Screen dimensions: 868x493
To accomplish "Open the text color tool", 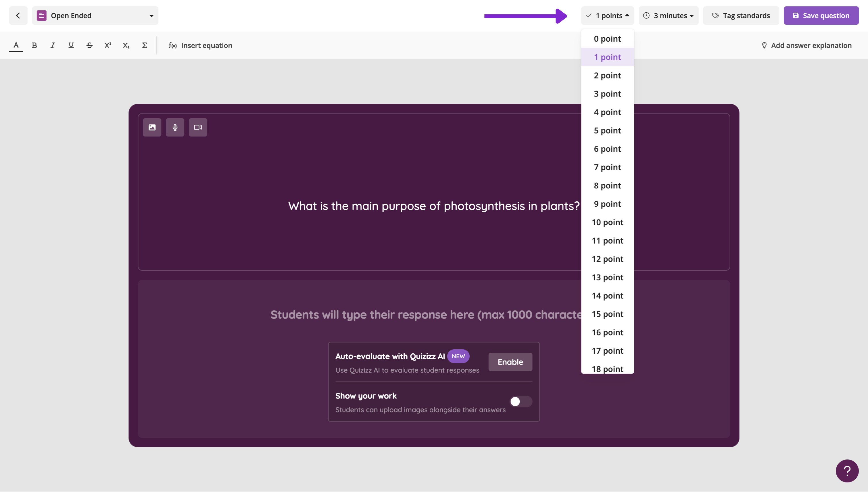I will [16, 45].
